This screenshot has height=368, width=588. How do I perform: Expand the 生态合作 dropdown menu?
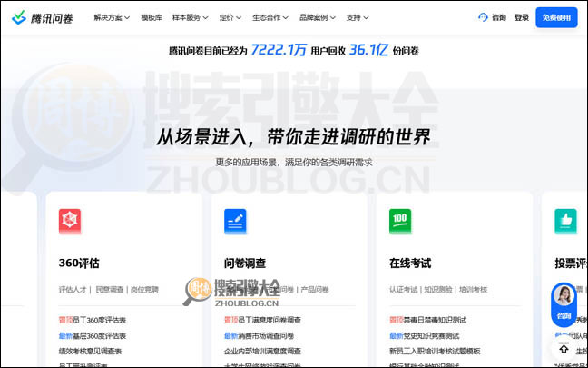click(270, 17)
